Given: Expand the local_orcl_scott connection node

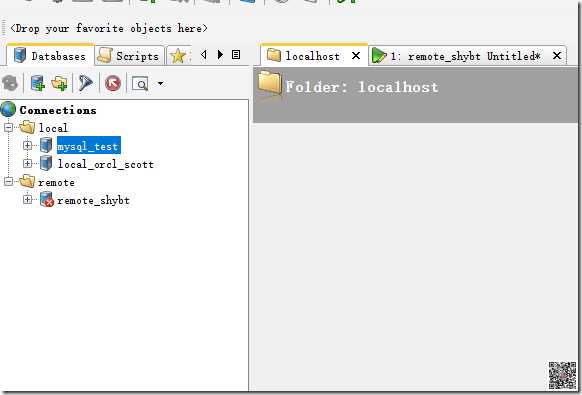Looking at the screenshot, I should point(27,163).
